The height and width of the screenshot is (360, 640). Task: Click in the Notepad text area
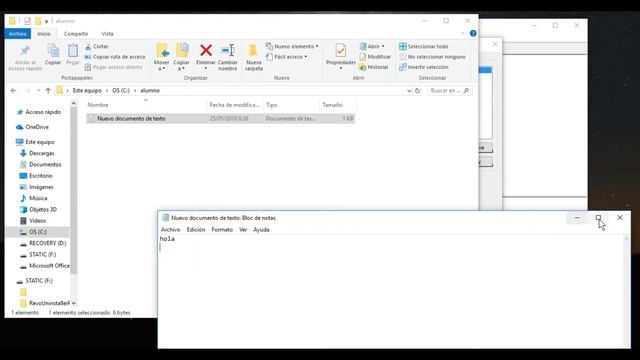tap(392, 291)
